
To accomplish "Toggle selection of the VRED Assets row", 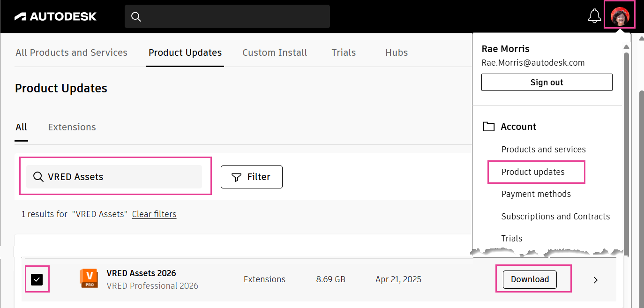I will [37, 279].
